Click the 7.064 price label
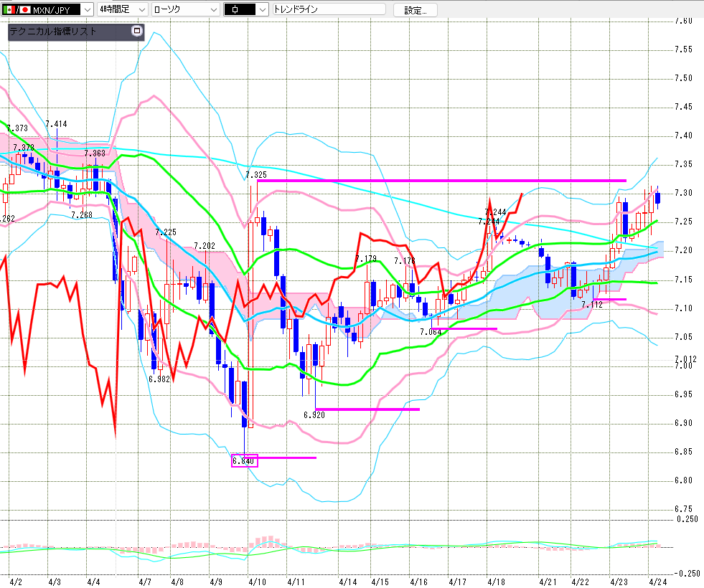This screenshot has width=704, height=588. (431, 332)
